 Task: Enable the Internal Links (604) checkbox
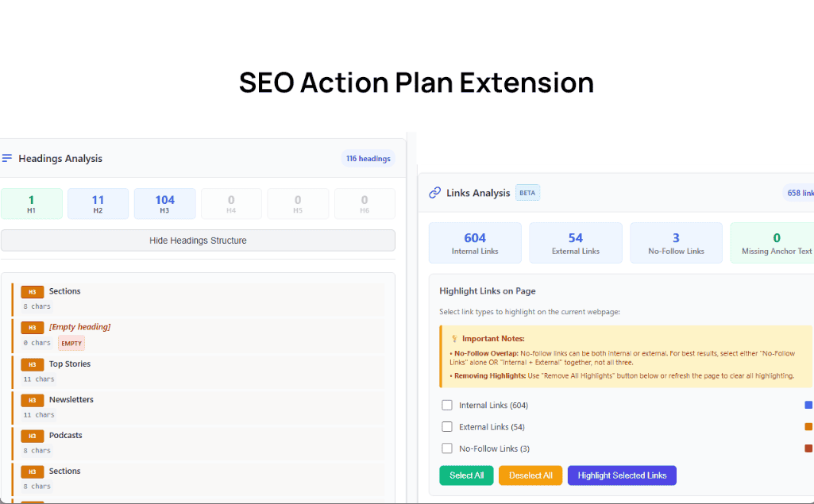point(447,405)
